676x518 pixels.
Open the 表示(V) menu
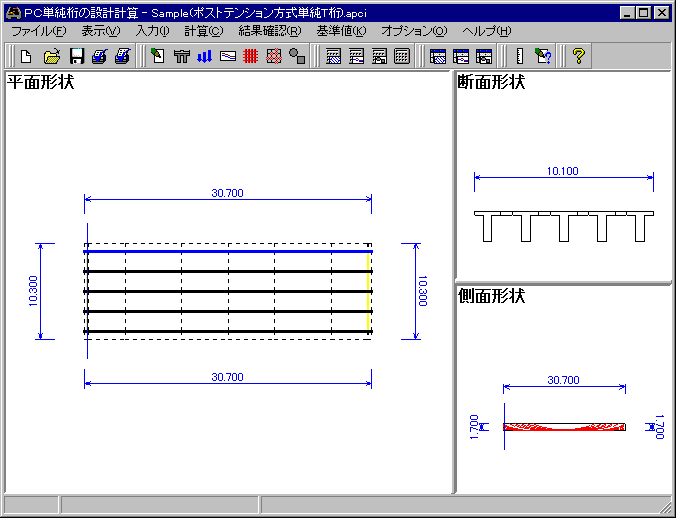coord(100,31)
